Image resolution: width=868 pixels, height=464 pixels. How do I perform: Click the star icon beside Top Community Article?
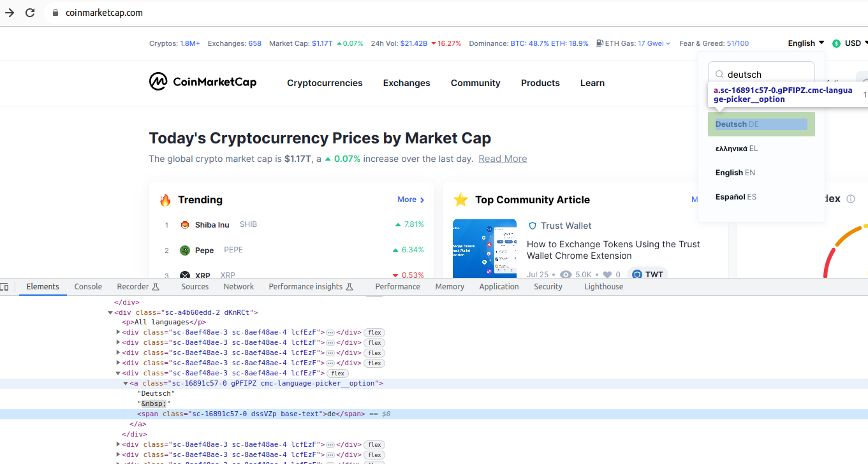click(x=460, y=200)
